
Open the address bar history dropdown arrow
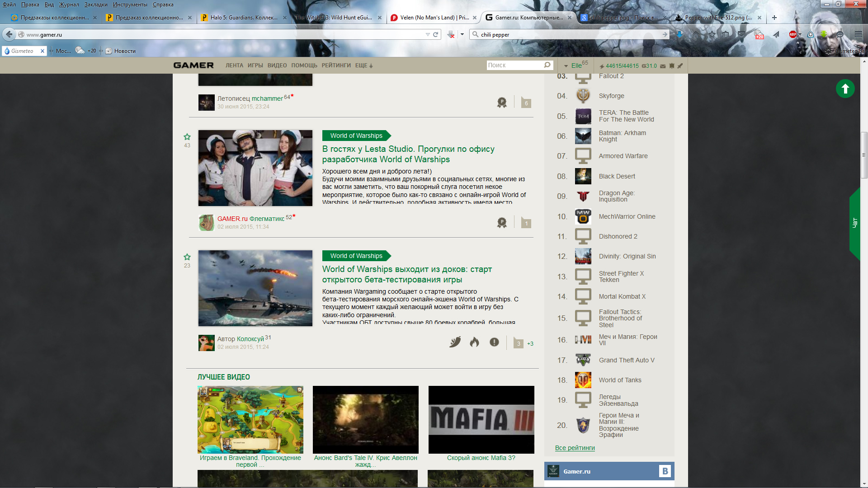(x=428, y=34)
